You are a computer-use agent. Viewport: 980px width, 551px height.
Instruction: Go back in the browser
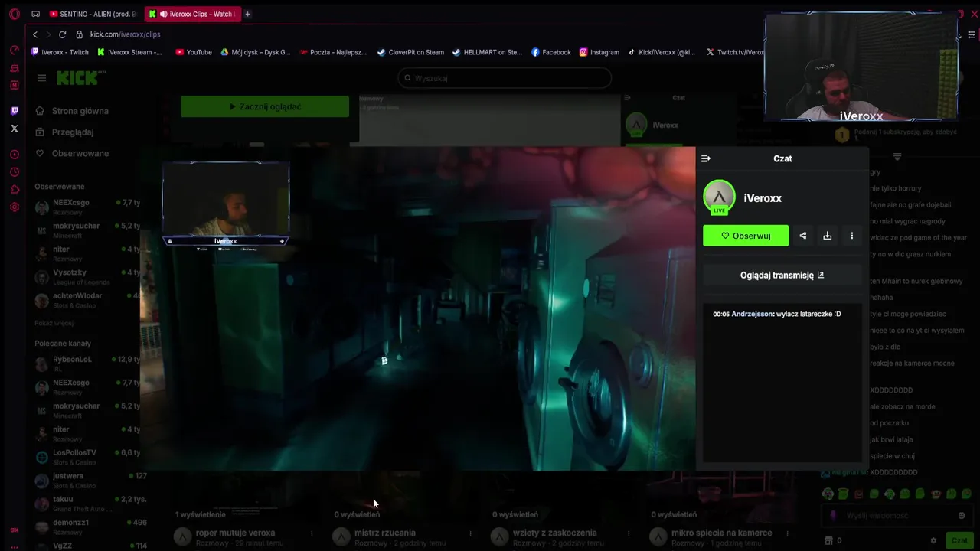(35, 34)
